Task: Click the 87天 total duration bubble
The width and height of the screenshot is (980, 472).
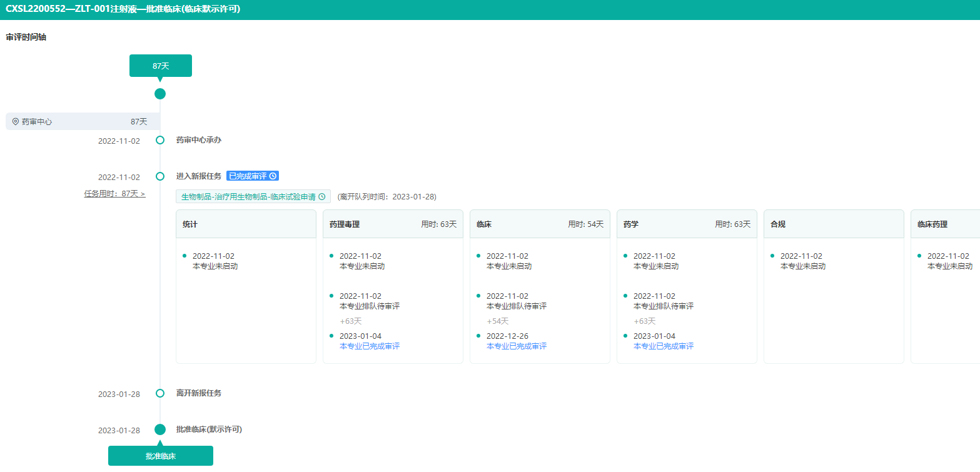Action: 161,66
